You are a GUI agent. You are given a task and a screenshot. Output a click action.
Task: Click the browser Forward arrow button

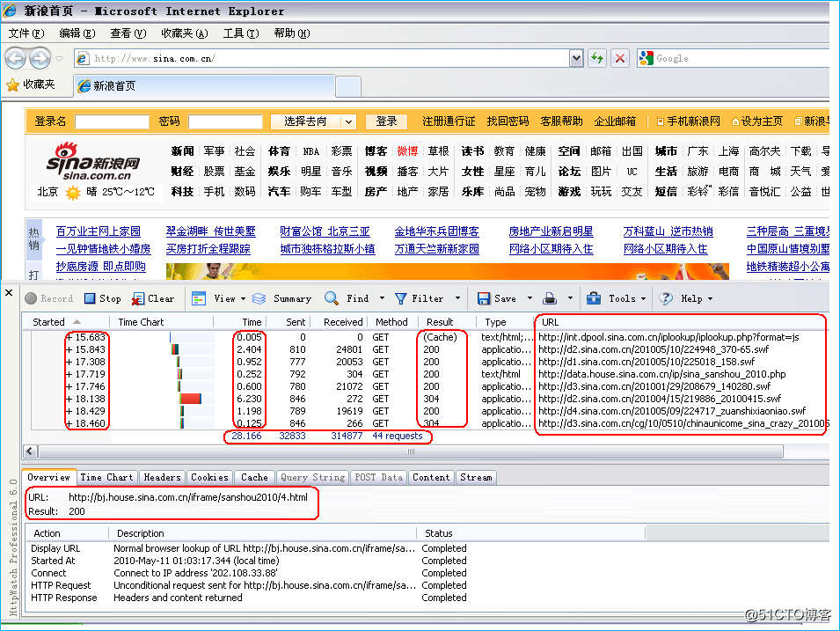click(x=40, y=58)
